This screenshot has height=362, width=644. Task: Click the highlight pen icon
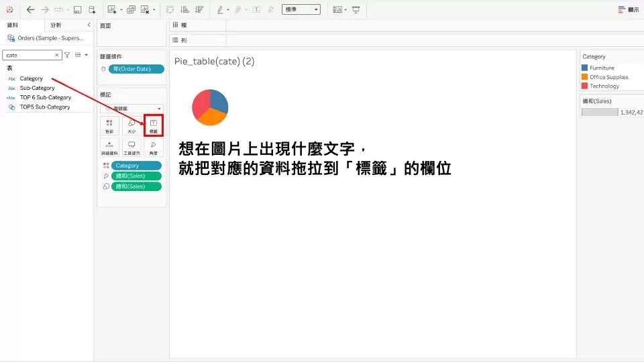point(220,9)
